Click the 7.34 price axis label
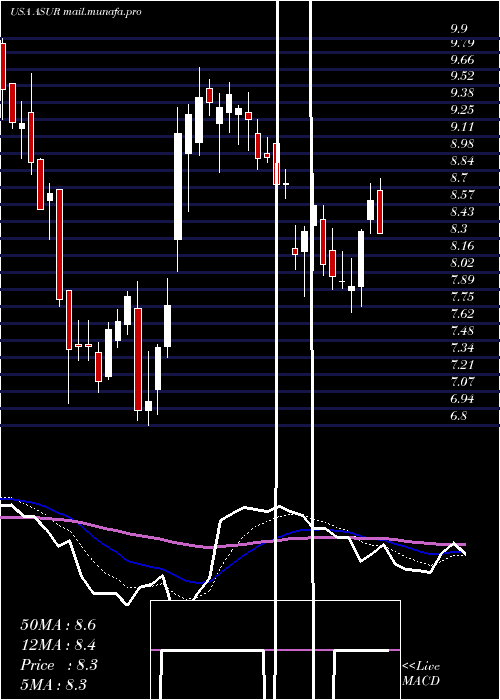 [462, 348]
